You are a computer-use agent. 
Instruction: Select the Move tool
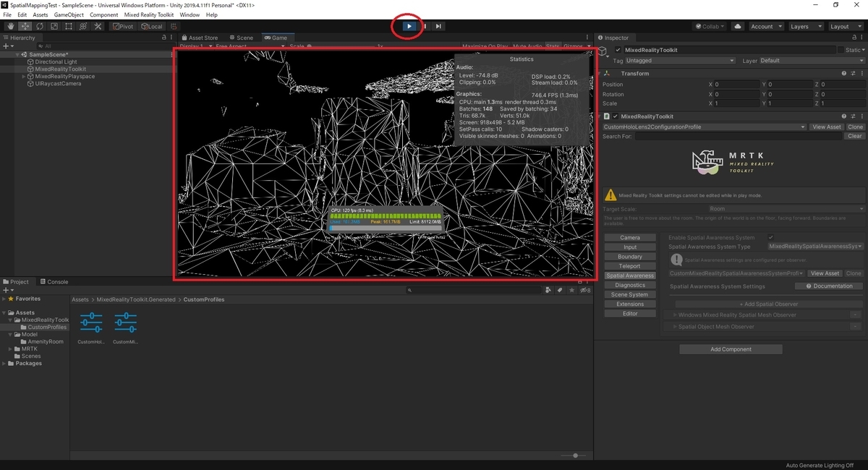[25, 27]
